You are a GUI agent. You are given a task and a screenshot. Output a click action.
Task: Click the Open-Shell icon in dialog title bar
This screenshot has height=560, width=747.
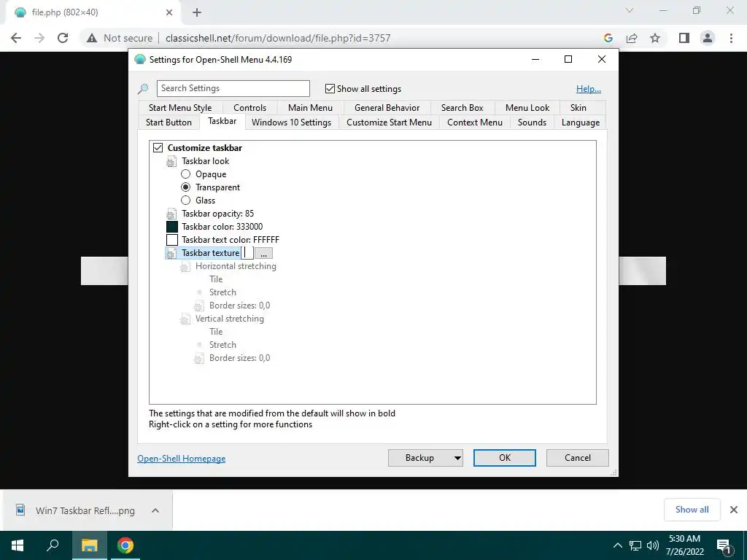(x=139, y=60)
